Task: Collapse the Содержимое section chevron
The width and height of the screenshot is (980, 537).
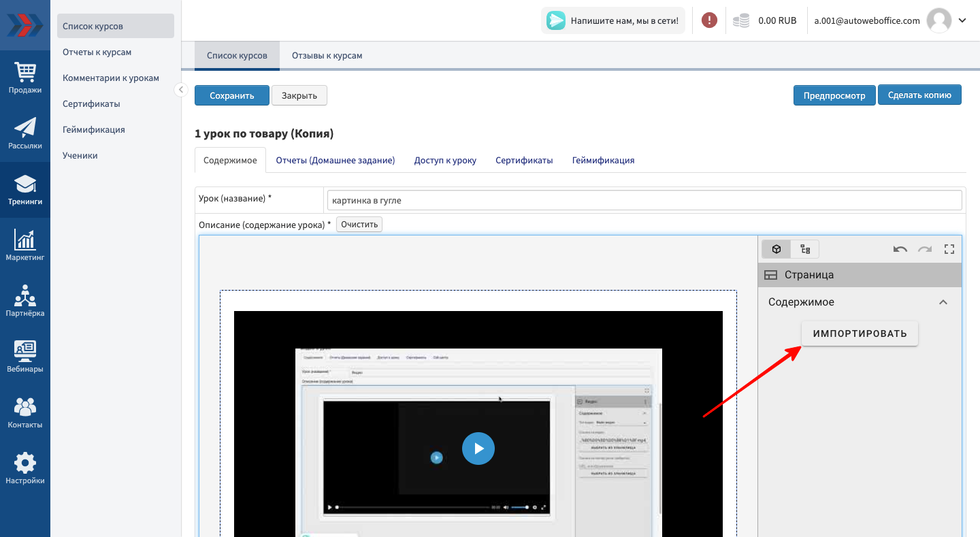Action: 943,302
